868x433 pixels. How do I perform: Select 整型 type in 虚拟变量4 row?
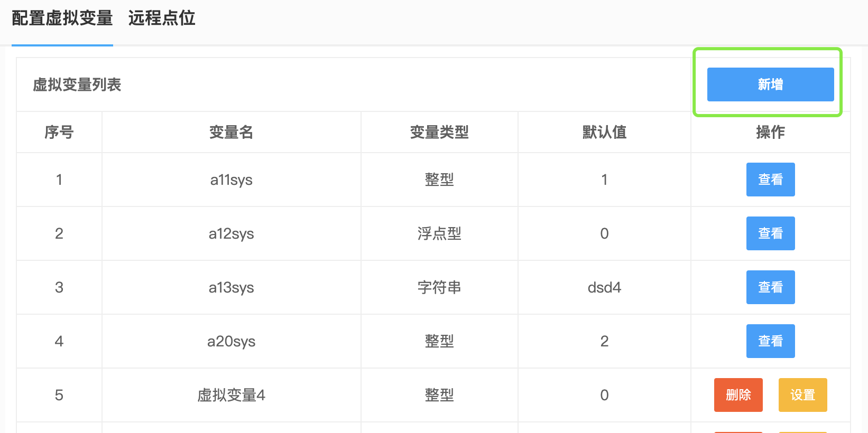pos(439,395)
